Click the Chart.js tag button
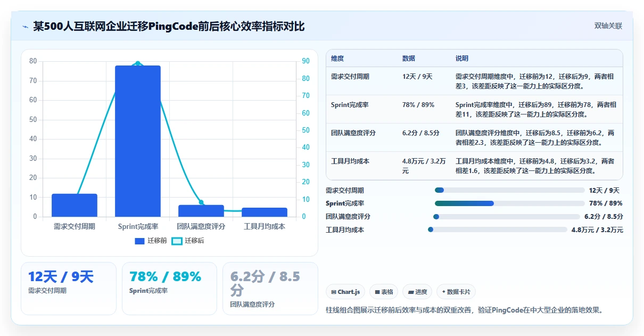This screenshot has height=336, width=644. point(345,292)
